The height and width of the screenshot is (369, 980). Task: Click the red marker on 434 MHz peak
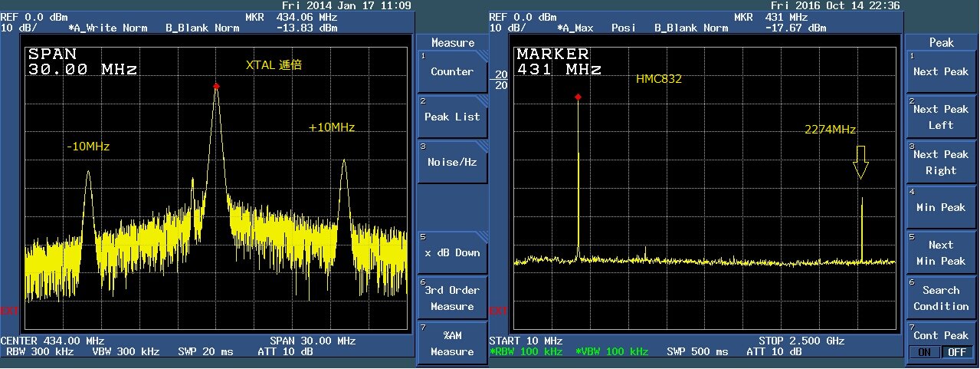[x=216, y=87]
